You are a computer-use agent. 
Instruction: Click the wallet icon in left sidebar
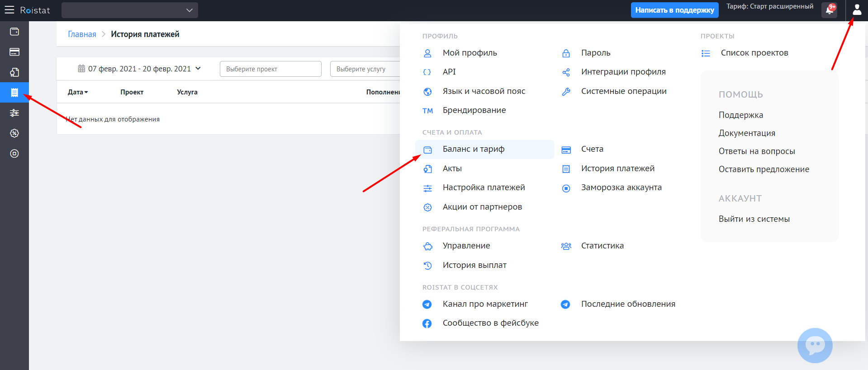(14, 32)
